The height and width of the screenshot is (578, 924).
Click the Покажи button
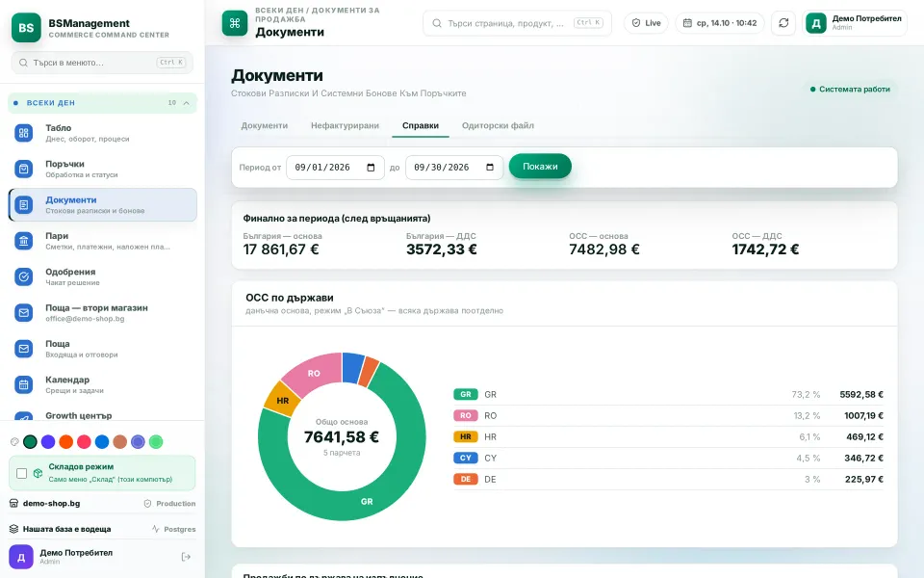point(540,167)
